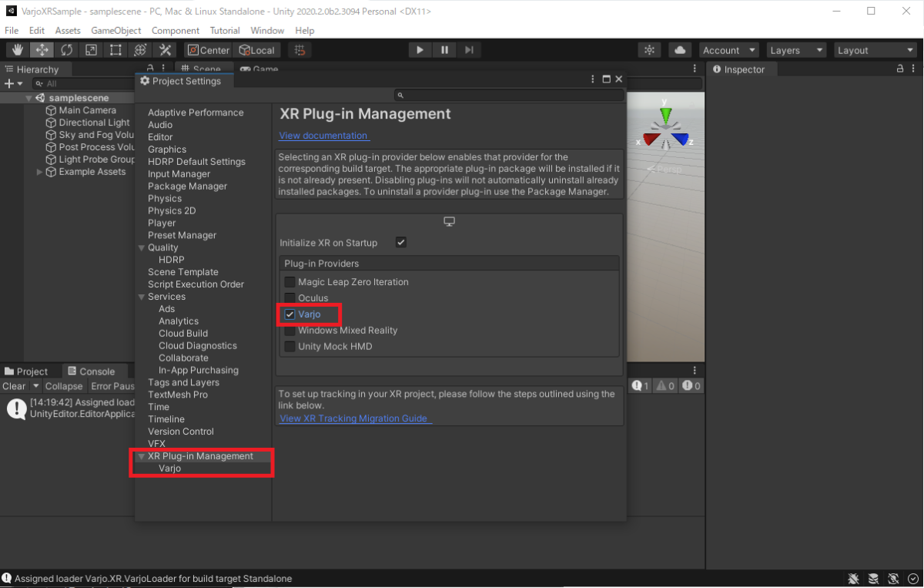Collapse the Services settings section

point(142,297)
